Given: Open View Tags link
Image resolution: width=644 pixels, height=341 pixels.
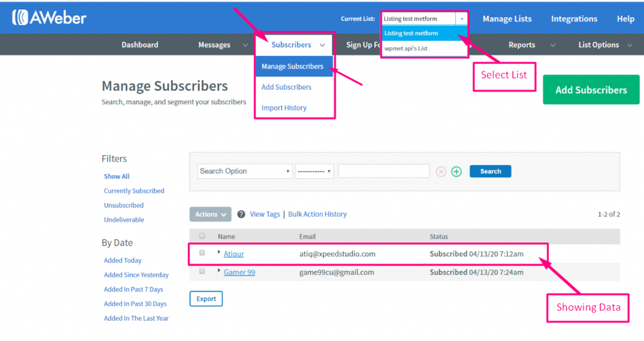Looking at the screenshot, I should click(x=265, y=214).
